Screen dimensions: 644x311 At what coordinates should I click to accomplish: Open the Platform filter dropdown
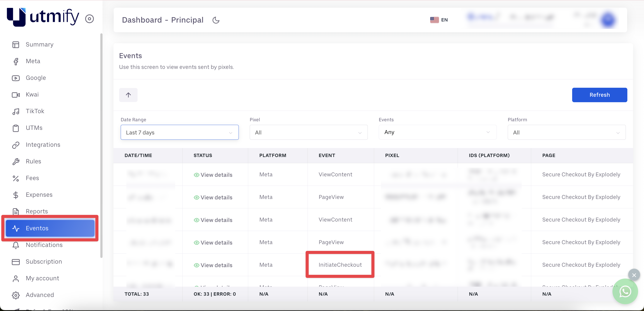566,132
